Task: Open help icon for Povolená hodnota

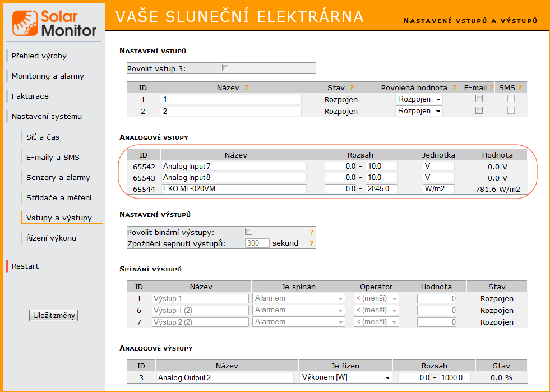Action: [x=455, y=88]
